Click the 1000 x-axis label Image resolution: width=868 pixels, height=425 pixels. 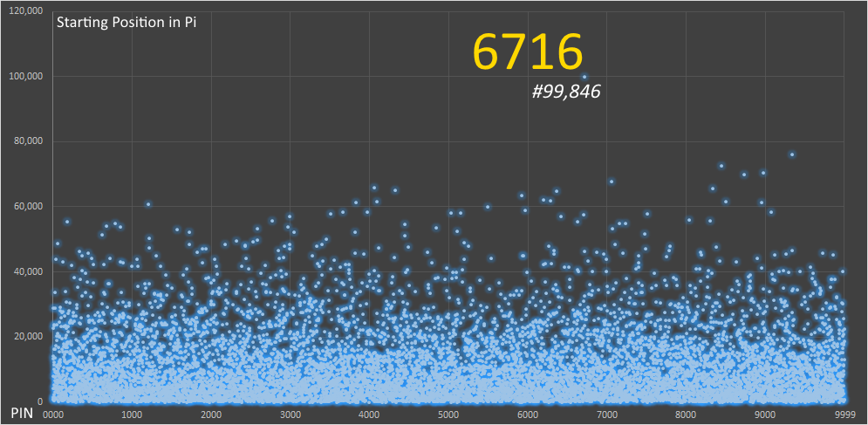coord(132,415)
